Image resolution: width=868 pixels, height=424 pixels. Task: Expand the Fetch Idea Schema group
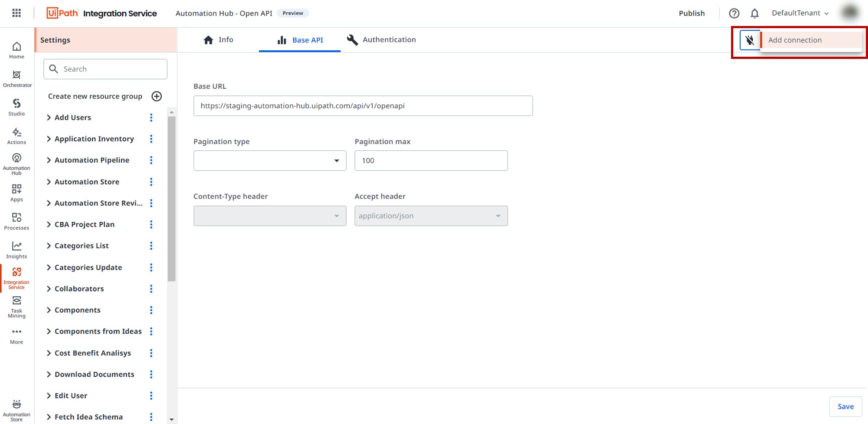tap(49, 417)
